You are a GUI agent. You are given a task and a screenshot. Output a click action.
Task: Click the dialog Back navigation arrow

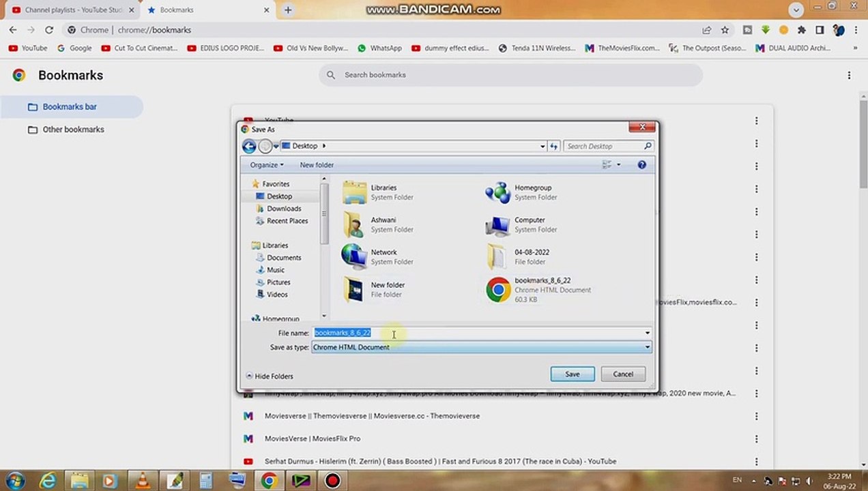[x=249, y=146]
